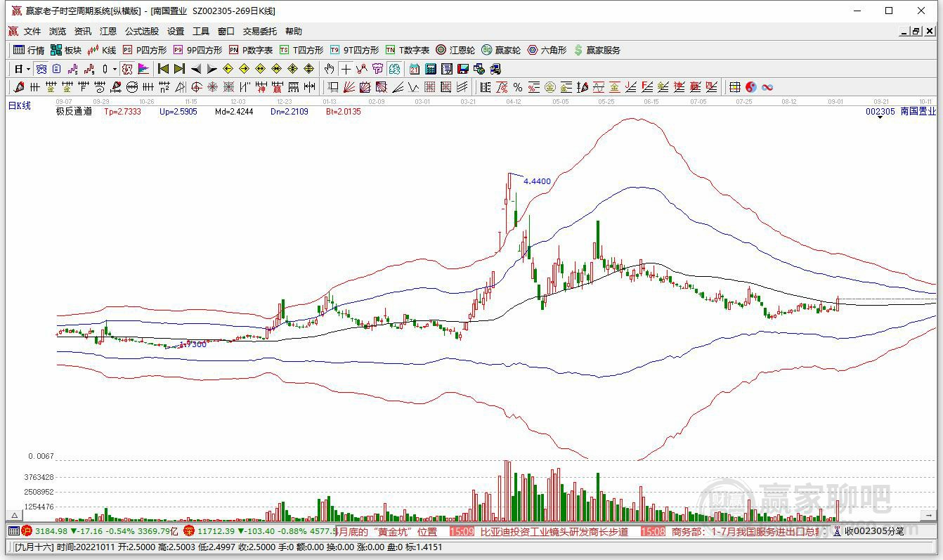Click the 09-01 date axis marker
The image size is (943, 560).
point(835,102)
